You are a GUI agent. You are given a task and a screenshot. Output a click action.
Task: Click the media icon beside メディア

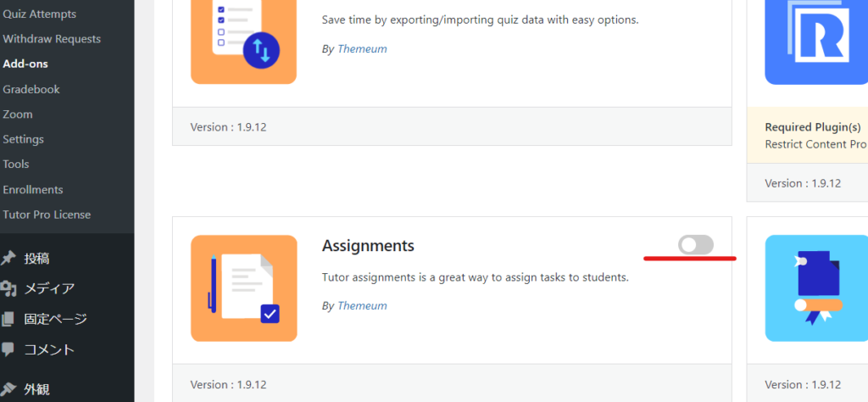click(x=8, y=289)
